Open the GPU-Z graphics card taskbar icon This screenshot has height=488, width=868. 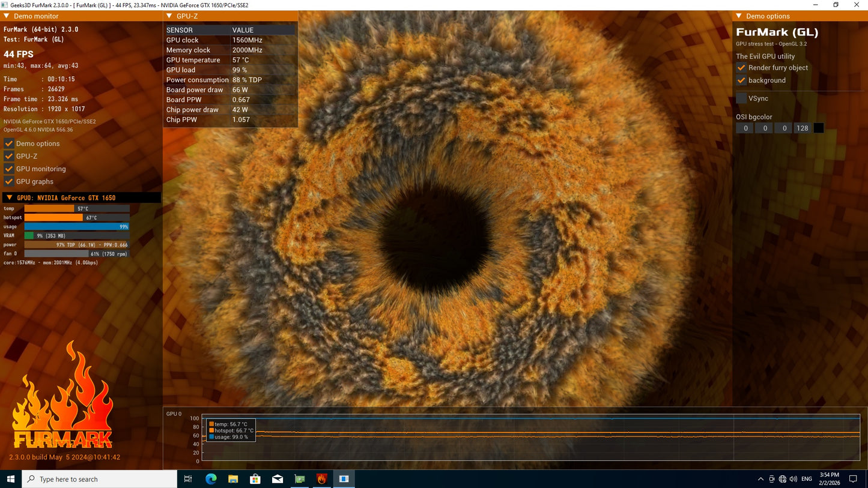(300, 479)
